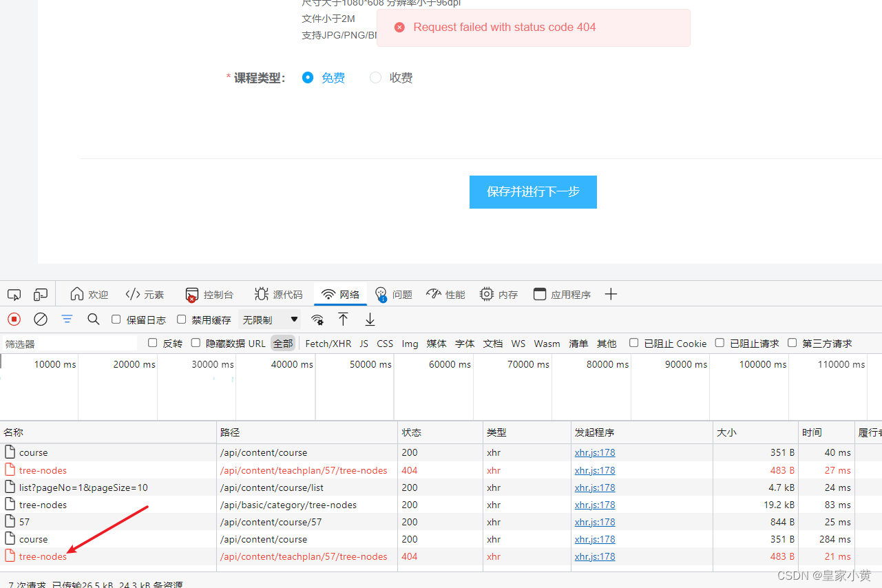882x588 pixels.
Task: Open the 欢迎 (Welcome) tab
Action: 90,295
